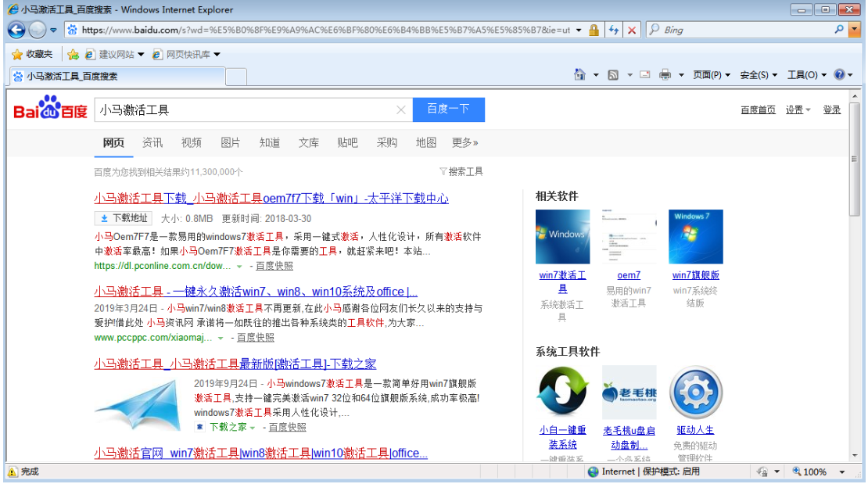Click the Read mail icon in command bar
This screenshot has width=868, height=484.
[x=645, y=75]
